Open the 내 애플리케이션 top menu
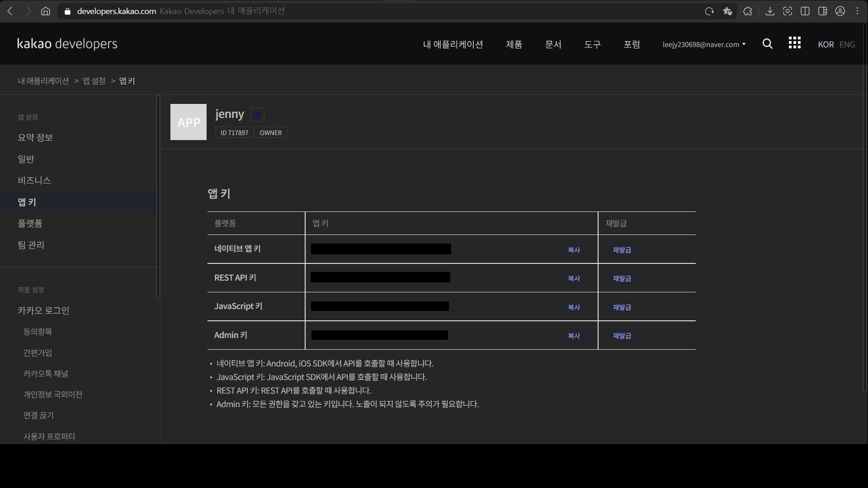The width and height of the screenshot is (868, 488). coord(453,44)
